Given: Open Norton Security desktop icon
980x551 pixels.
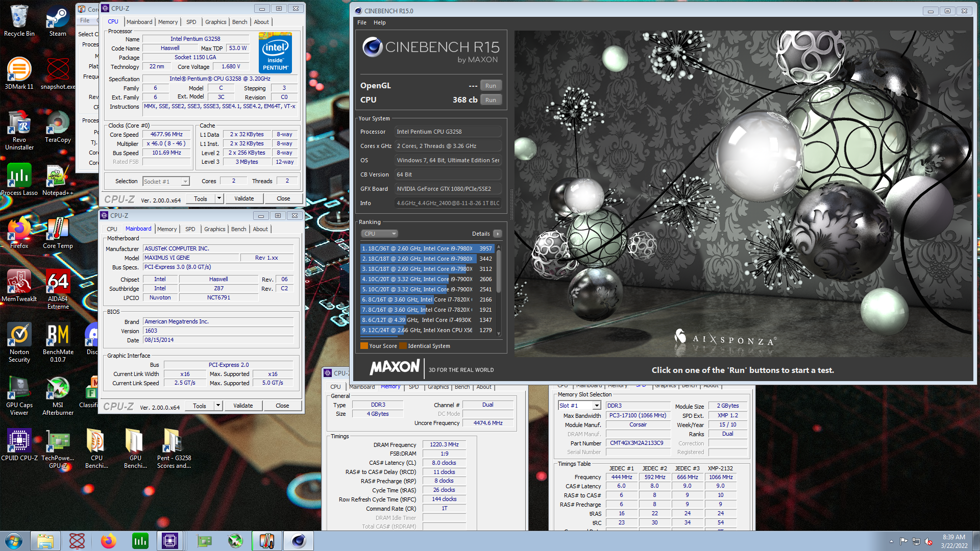Looking at the screenshot, I should pos(19,342).
